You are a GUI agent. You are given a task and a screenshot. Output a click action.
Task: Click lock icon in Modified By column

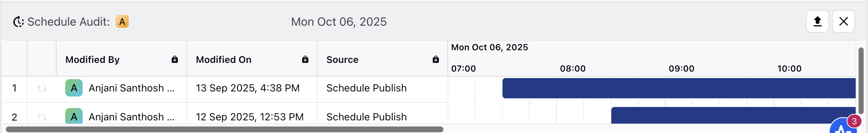[175, 60]
